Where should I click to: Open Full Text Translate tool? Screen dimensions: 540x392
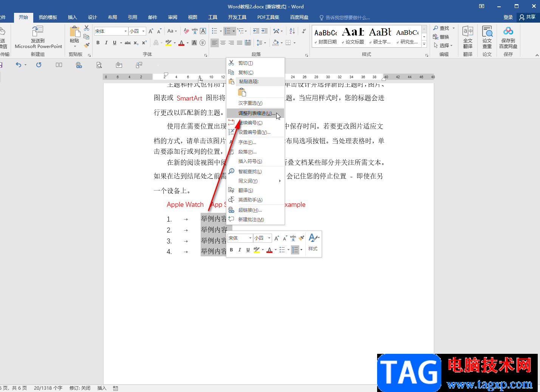(468, 37)
